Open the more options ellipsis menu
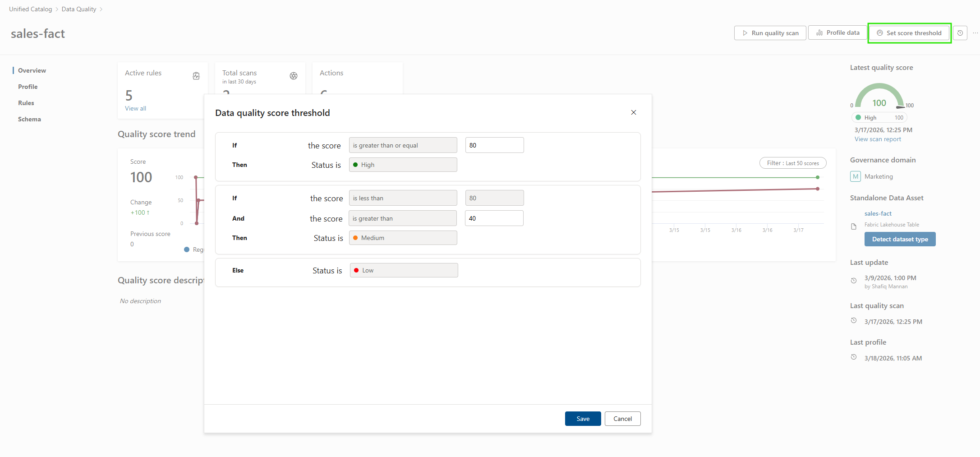 [x=975, y=33]
